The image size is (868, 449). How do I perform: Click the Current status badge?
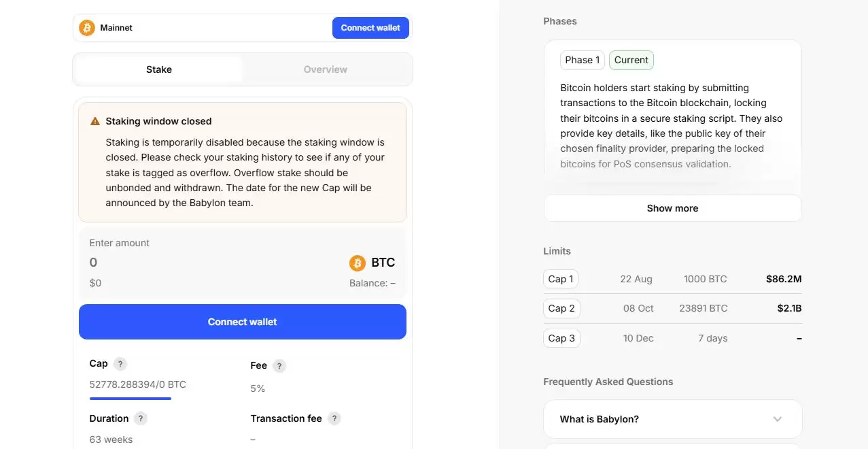pyautogui.click(x=631, y=60)
